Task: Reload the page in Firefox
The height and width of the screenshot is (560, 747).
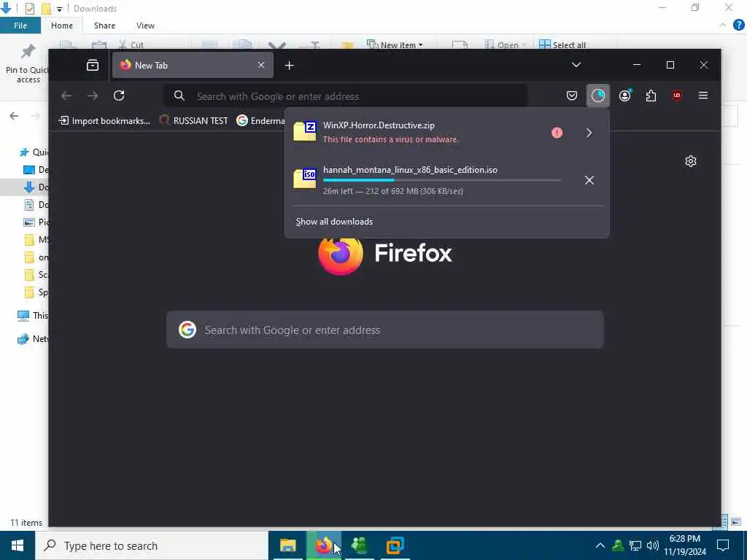Action: (119, 96)
